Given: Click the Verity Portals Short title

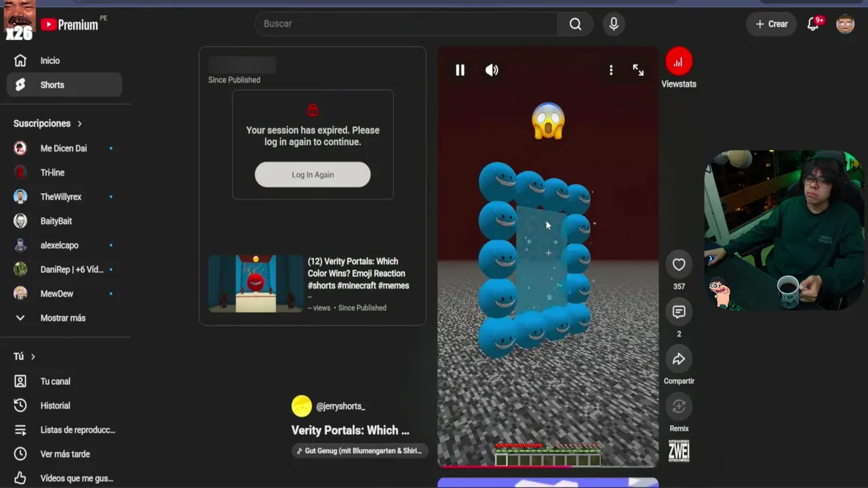Looking at the screenshot, I should (350, 430).
